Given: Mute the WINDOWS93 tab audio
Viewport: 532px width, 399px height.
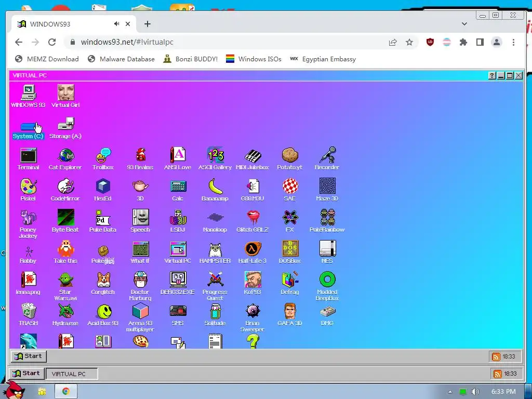Looking at the screenshot, I should tap(117, 24).
